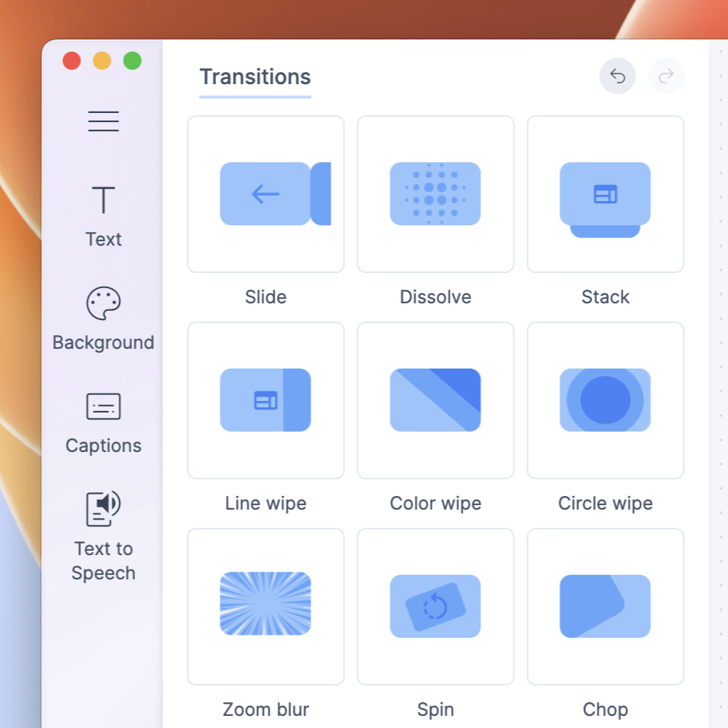
Task: Click the 'Chop' label text
Action: pos(605,711)
